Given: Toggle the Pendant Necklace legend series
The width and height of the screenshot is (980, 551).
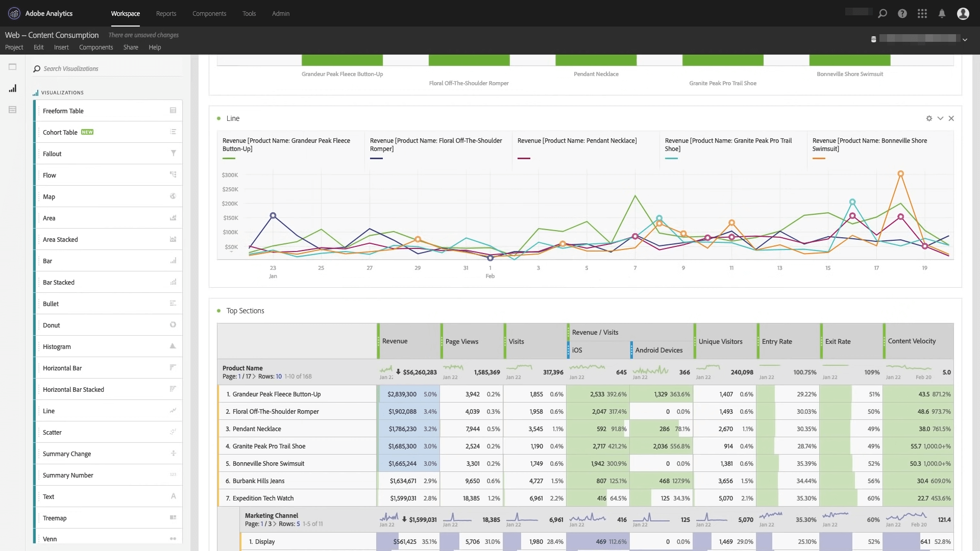Looking at the screenshot, I should tap(577, 141).
